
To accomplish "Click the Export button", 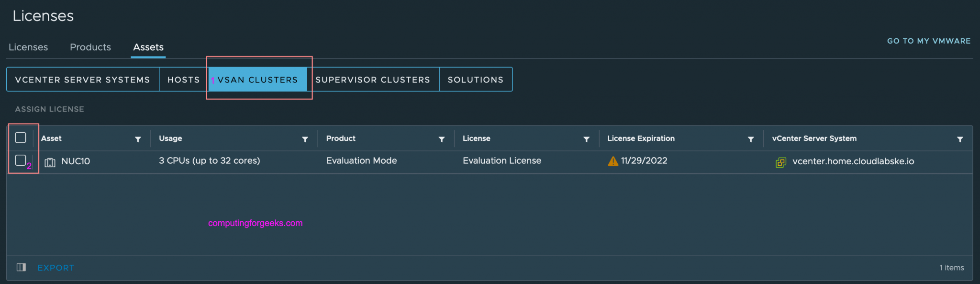I will (x=56, y=268).
